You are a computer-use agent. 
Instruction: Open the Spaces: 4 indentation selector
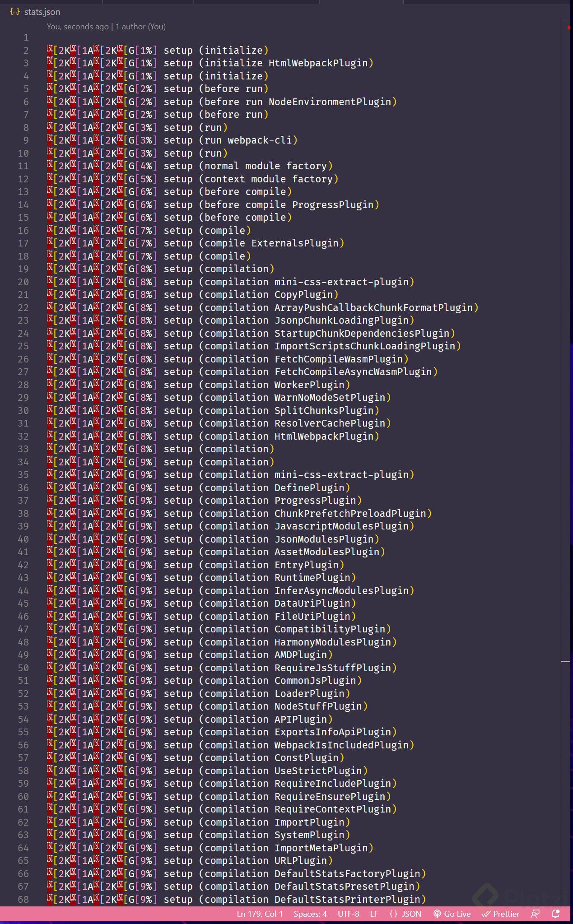coord(310,914)
